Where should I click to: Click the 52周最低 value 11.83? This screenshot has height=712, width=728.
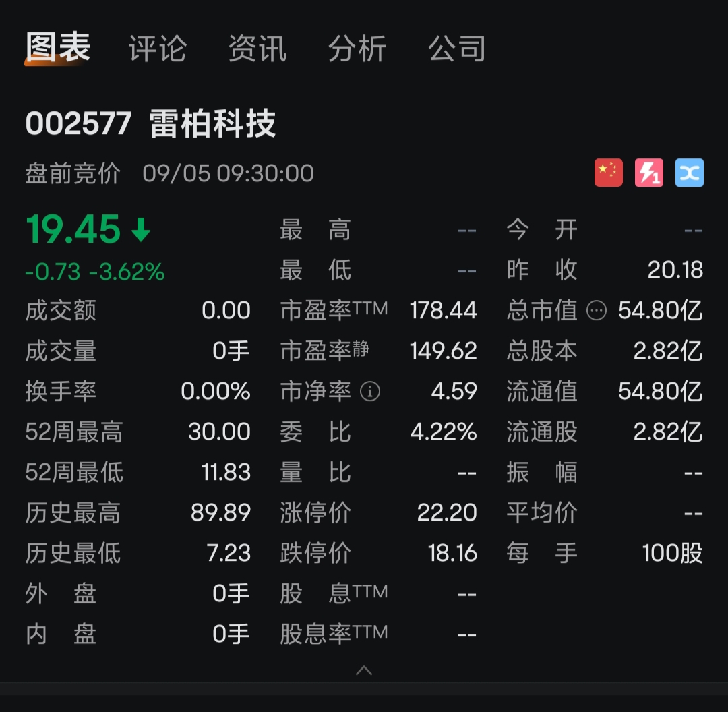226,472
